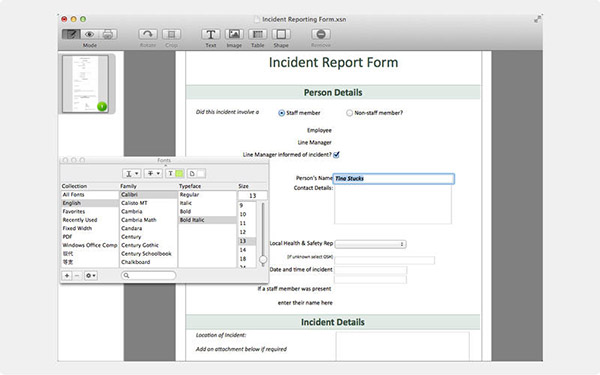This screenshot has height=375, width=600.
Task: Click the print mode printer icon
Action: tap(108, 34)
